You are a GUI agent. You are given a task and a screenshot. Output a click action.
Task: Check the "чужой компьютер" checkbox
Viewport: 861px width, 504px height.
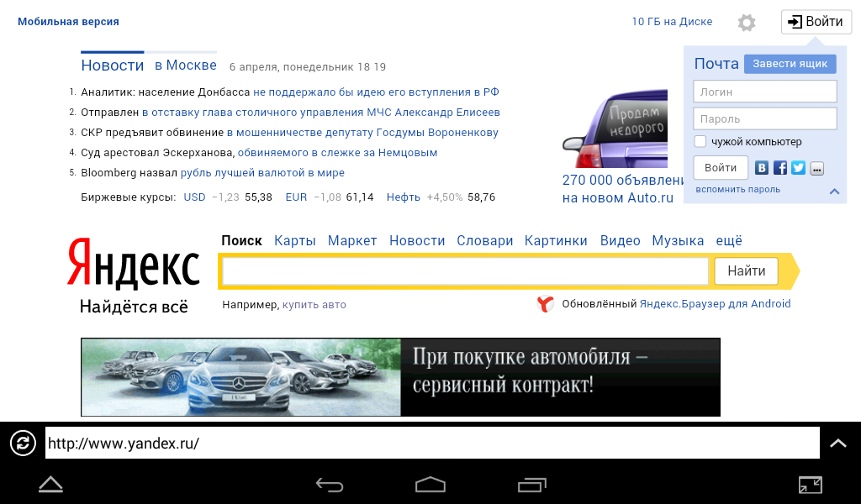pos(700,141)
